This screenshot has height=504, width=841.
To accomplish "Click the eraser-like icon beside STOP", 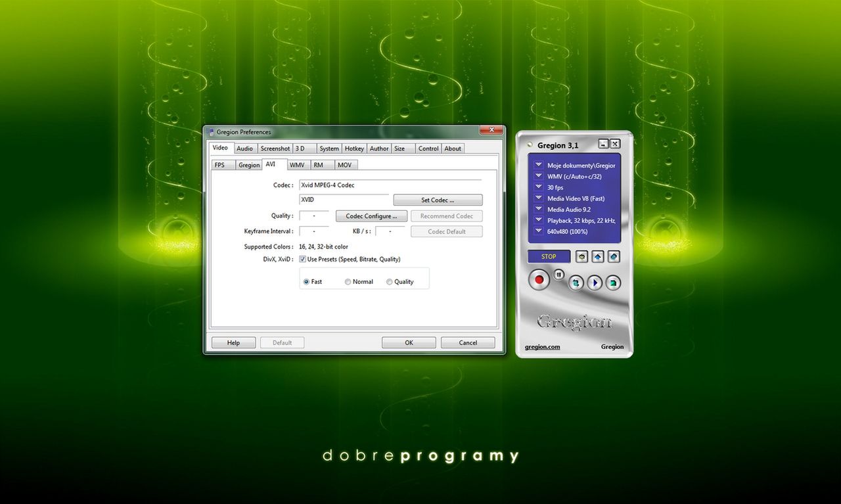I will 614,256.
